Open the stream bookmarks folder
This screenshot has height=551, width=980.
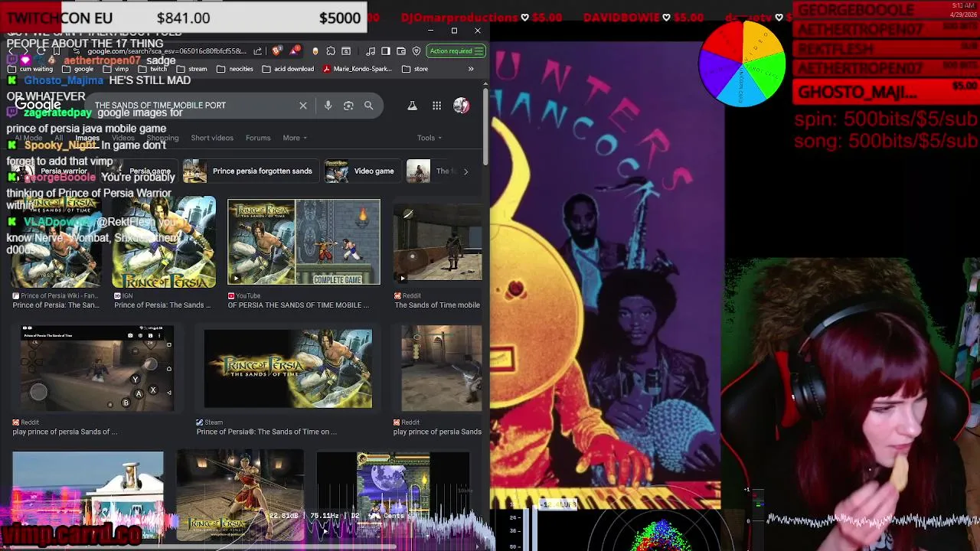[191, 69]
